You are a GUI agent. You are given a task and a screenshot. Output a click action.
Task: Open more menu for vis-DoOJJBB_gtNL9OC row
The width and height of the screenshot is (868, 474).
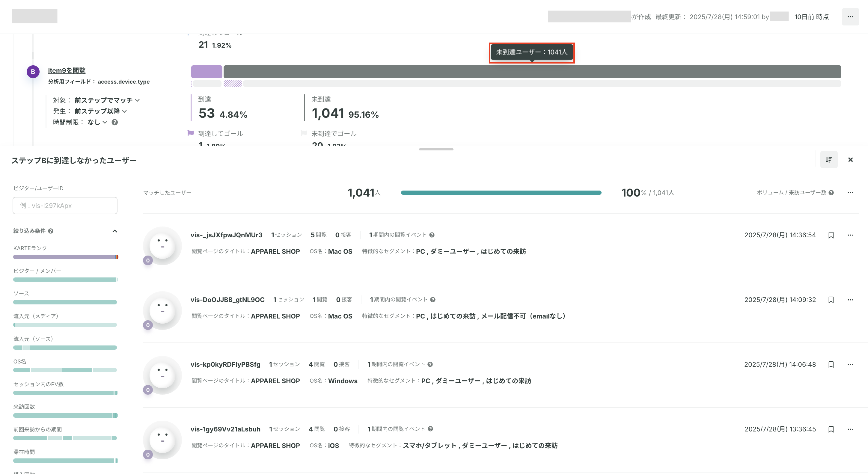[850, 300]
